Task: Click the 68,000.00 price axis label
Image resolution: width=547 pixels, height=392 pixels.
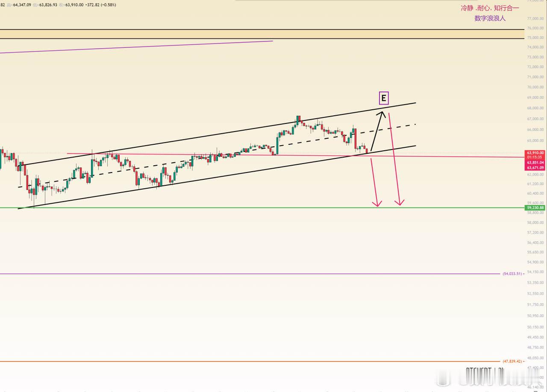Action: (x=536, y=108)
